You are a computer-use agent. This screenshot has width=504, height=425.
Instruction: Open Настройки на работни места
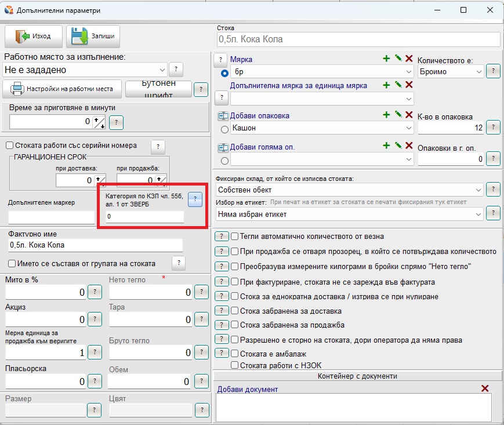(x=63, y=89)
